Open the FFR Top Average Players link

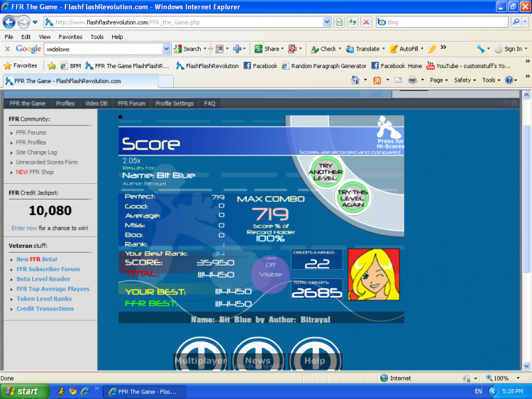point(53,289)
